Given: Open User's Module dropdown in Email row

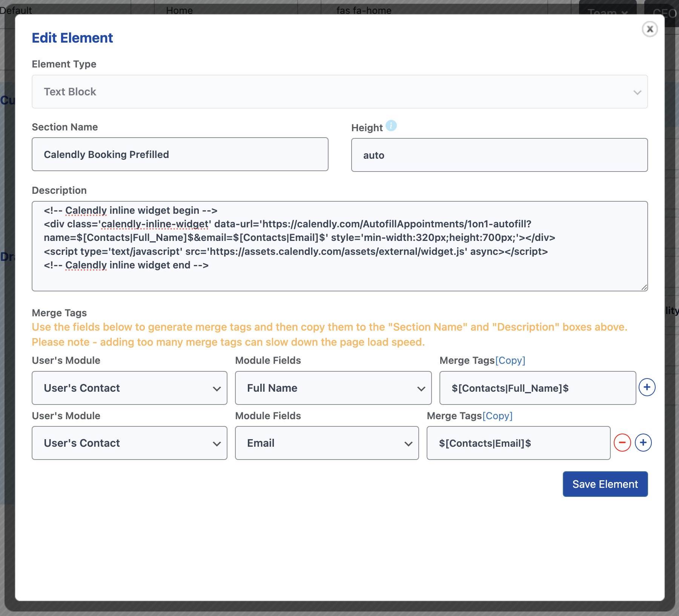Looking at the screenshot, I should coord(129,443).
